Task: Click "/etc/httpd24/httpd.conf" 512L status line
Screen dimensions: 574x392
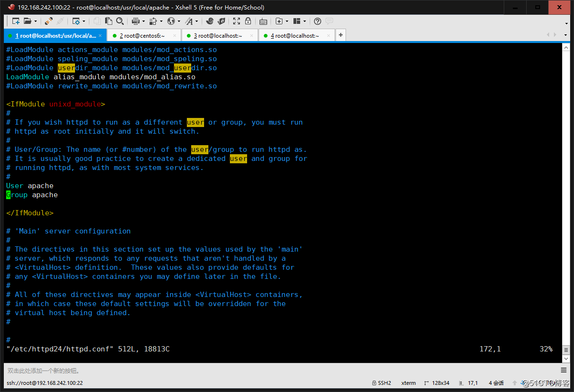Action: tap(88, 349)
